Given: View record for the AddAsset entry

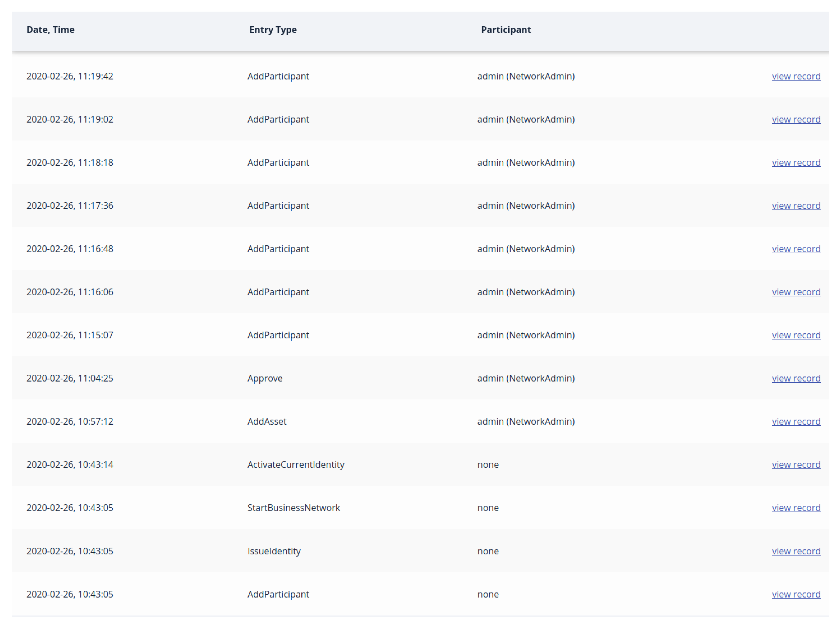Looking at the screenshot, I should click(796, 422).
